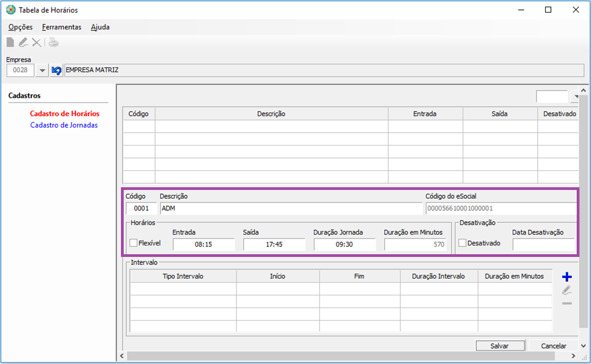The image size is (591, 364).
Task: Open the Opções menu
Action: coord(20,27)
